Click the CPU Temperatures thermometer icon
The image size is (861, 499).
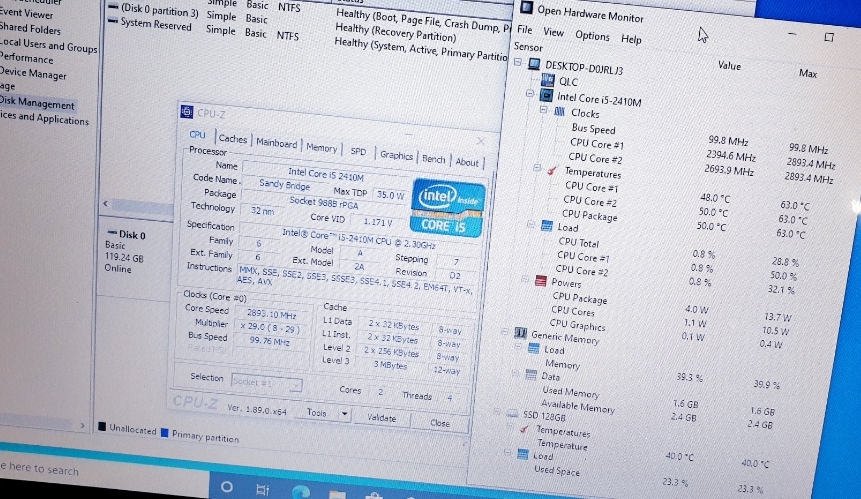point(552,171)
